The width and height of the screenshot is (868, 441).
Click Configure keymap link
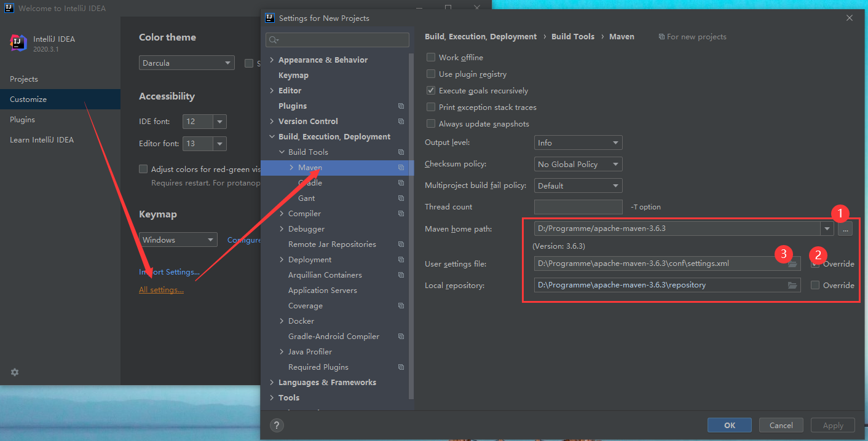click(x=243, y=240)
